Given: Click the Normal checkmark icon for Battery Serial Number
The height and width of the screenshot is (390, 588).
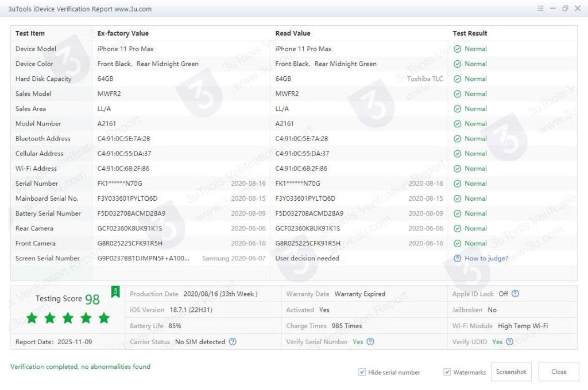Looking at the screenshot, I should click(458, 213).
